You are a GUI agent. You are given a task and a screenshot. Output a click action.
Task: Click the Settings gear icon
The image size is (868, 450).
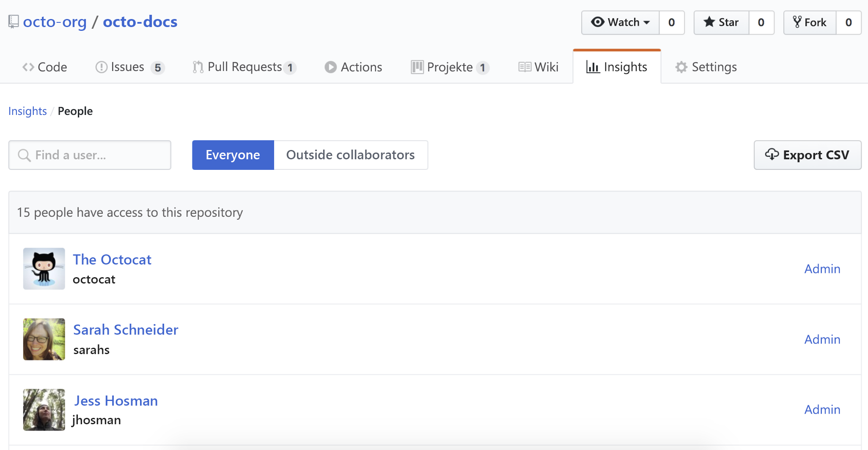(x=681, y=67)
